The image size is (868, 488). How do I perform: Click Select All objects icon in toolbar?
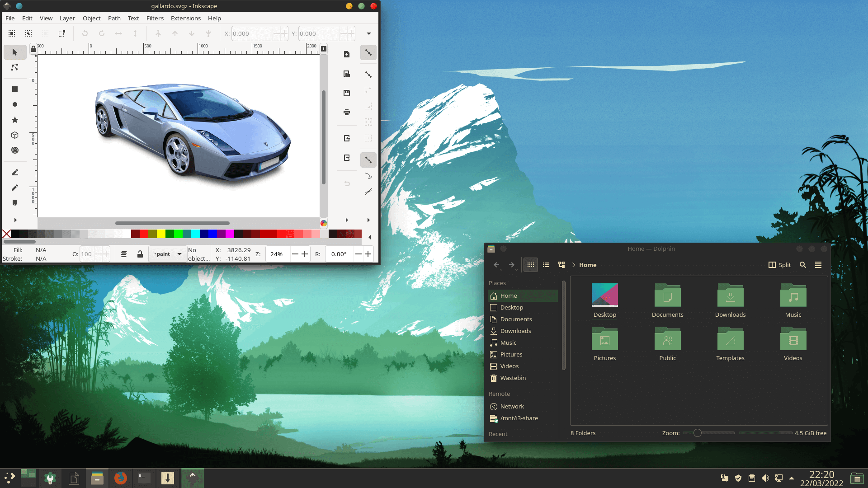(12, 33)
